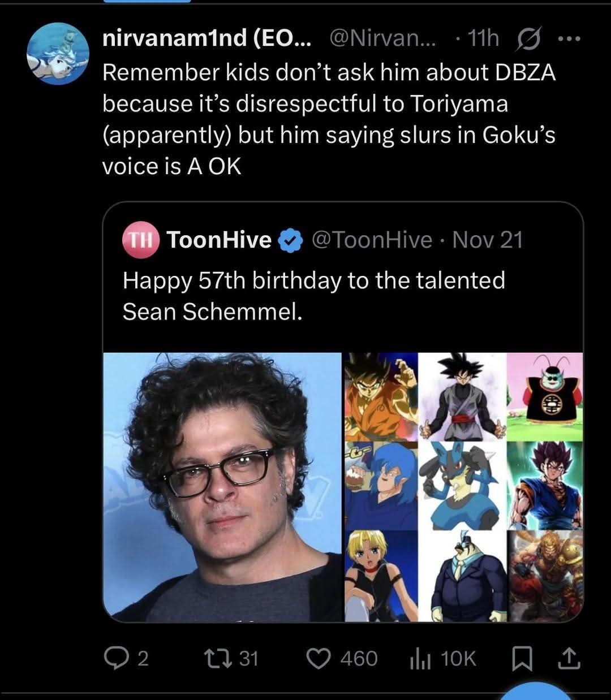The image size is (611, 700).
Task: Click the reply comment icon
Action: [116, 658]
